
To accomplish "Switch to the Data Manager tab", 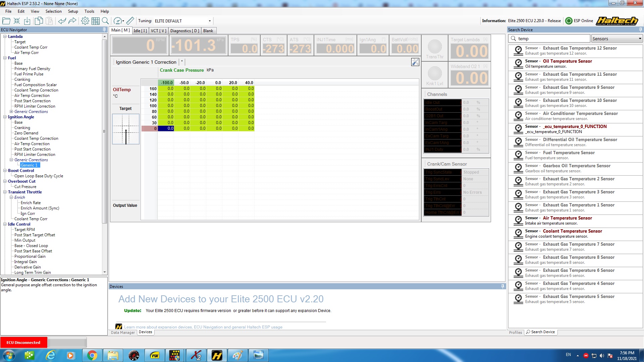I will tap(123, 333).
